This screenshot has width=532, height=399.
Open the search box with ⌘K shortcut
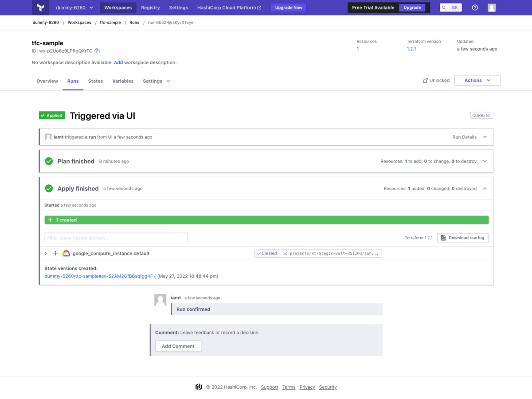451,8
